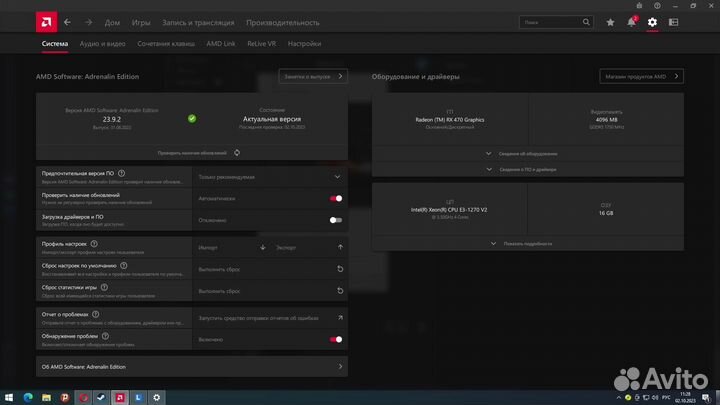Image resolution: width=720 pixels, height=405 pixels.
Task: Click Radeon (TM) RX 470 Graphics text
Action: (450, 119)
